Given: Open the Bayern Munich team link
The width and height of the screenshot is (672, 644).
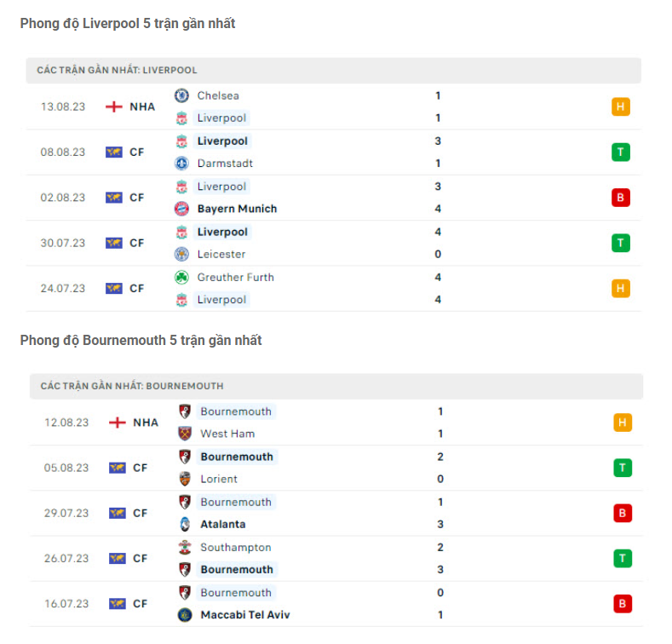Looking at the screenshot, I should click(x=237, y=209).
